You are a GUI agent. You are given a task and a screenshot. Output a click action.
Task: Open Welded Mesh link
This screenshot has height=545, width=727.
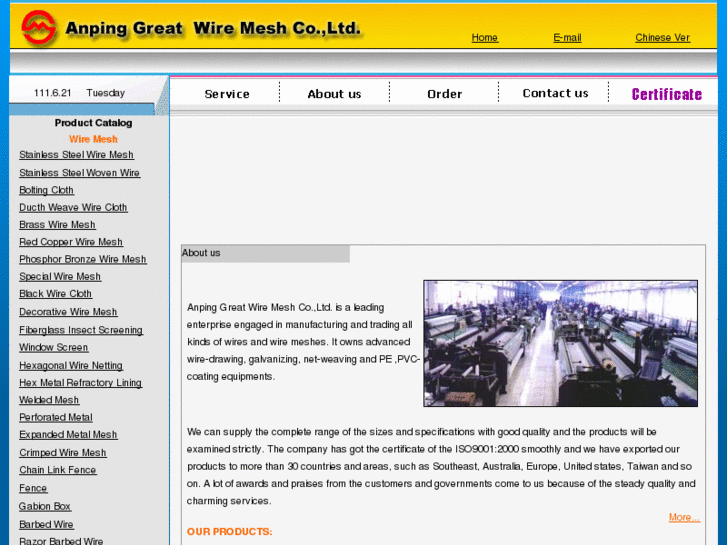click(x=49, y=400)
